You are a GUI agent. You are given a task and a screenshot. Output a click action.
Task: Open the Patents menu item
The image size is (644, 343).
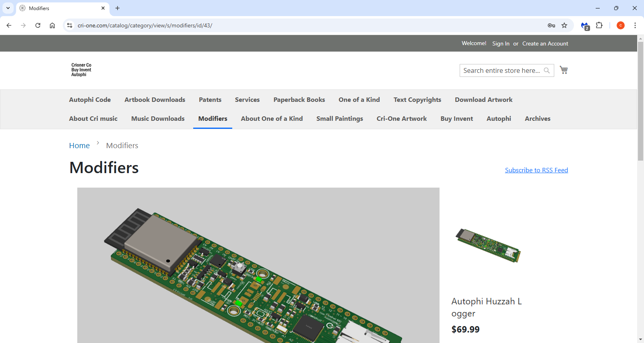click(210, 99)
